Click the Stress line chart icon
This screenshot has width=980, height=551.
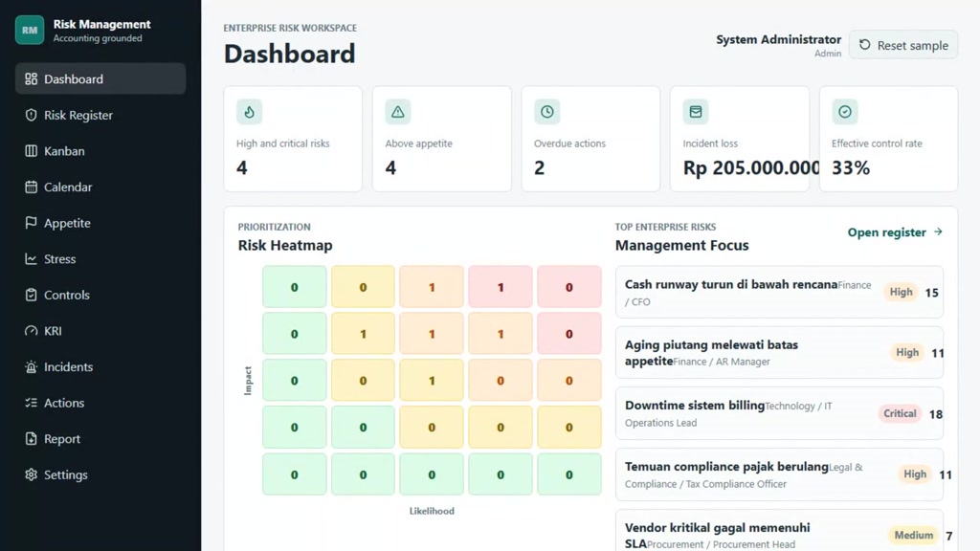click(x=31, y=258)
